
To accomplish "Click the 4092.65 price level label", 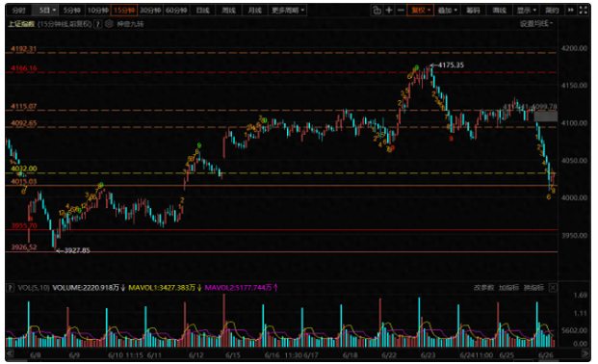I will point(24,123).
